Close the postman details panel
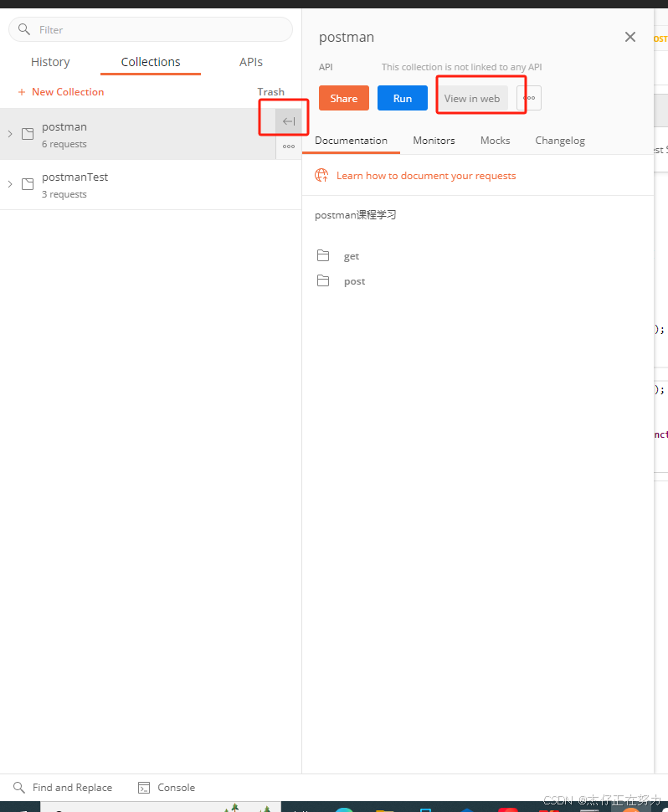The width and height of the screenshot is (668, 812). (x=629, y=37)
